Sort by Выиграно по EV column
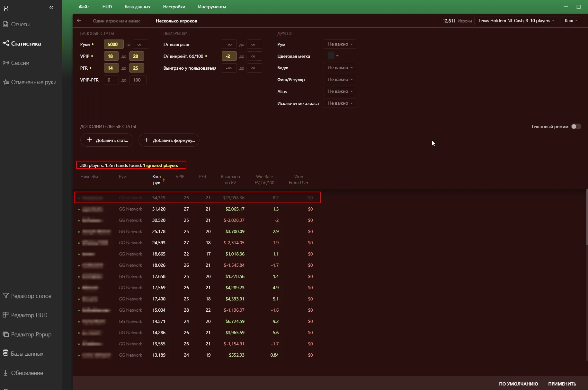 230,180
